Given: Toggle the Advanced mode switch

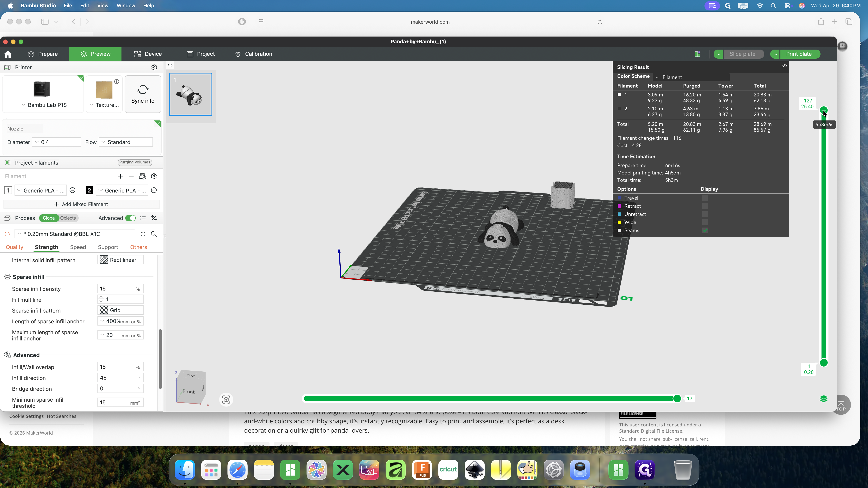Looking at the screenshot, I should (x=130, y=218).
